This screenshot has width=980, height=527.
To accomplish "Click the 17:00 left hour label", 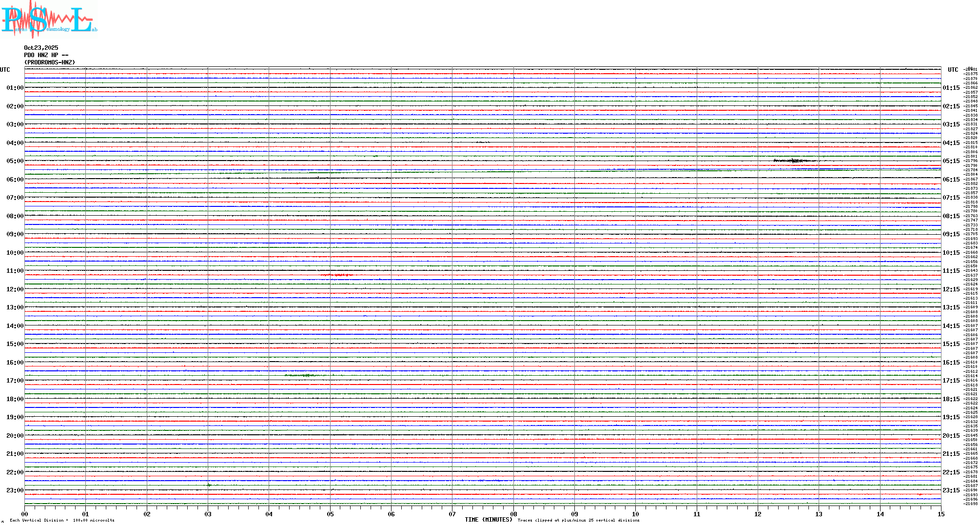I will (15, 381).
